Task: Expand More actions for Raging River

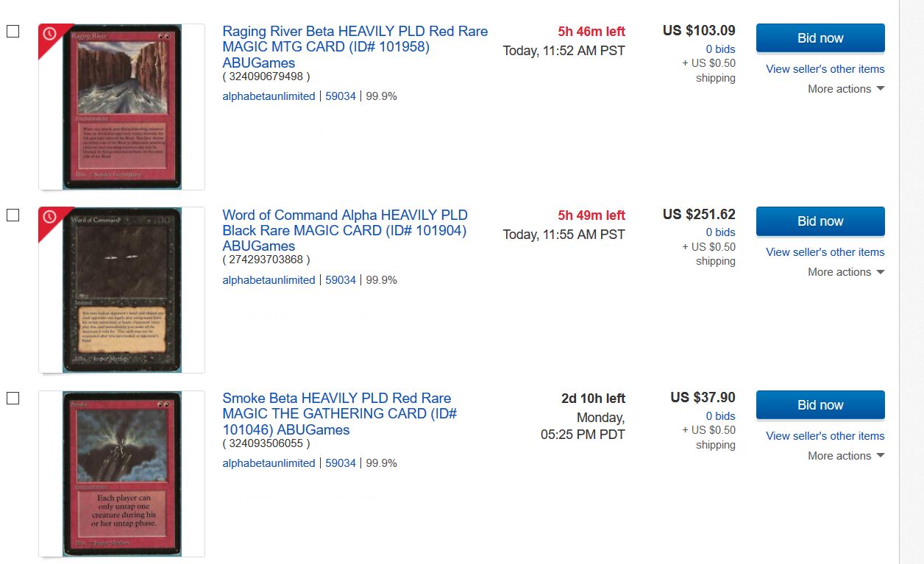Action: coord(845,89)
